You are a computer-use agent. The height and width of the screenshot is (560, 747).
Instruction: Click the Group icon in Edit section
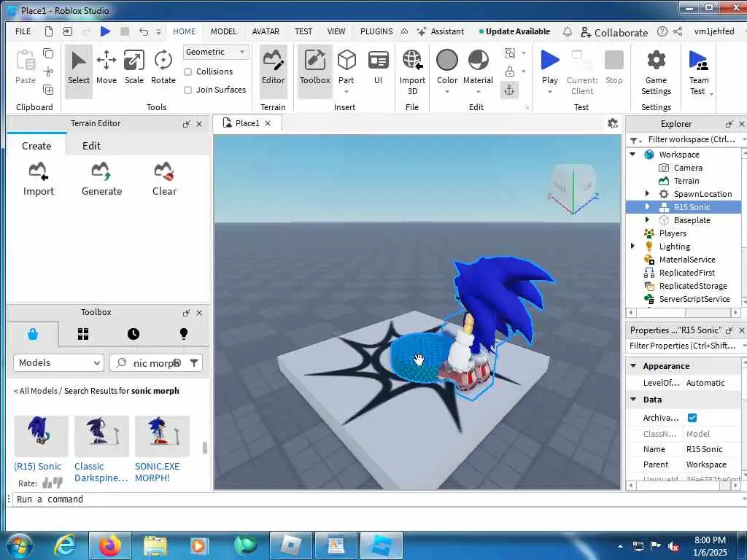[x=510, y=52]
